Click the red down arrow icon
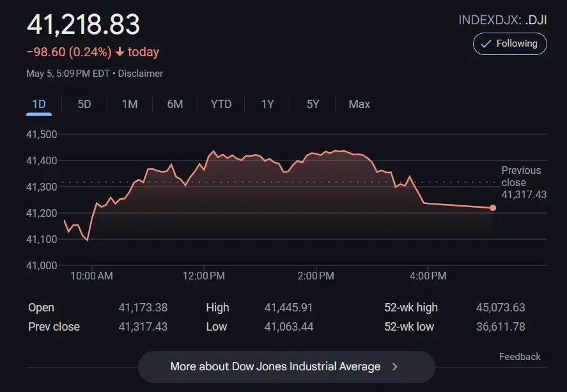 click(x=120, y=52)
